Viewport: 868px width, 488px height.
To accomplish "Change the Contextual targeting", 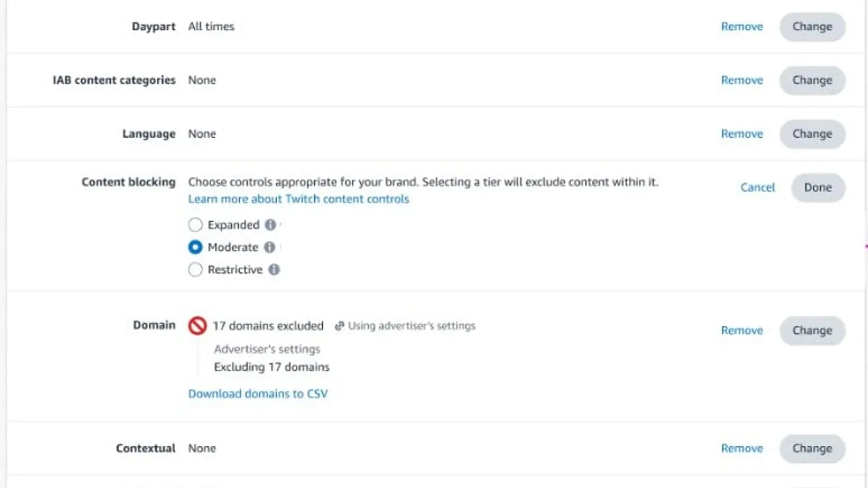I will tap(812, 448).
